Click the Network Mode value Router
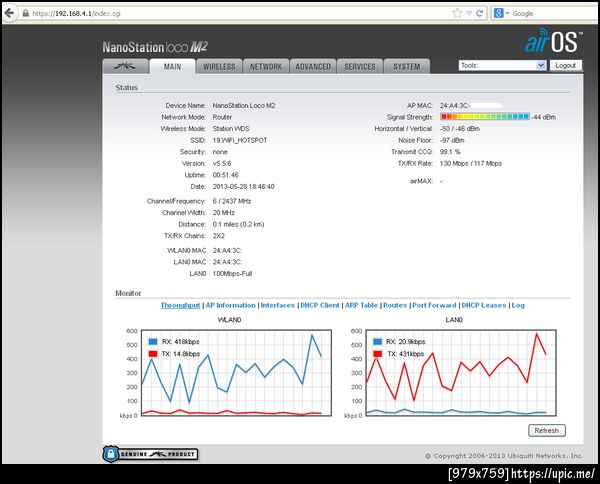 point(222,117)
